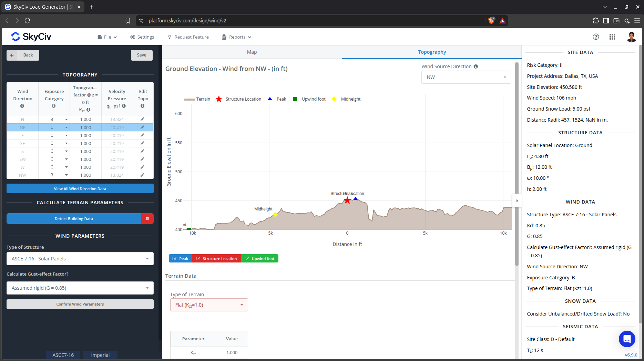The width and height of the screenshot is (644, 361).
Task: Toggle Midheight legend entry
Action: point(346,99)
